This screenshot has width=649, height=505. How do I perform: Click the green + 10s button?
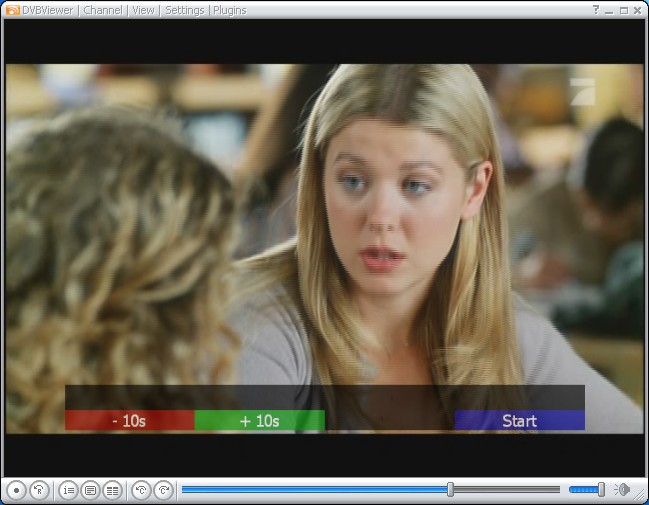click(260, 421)
